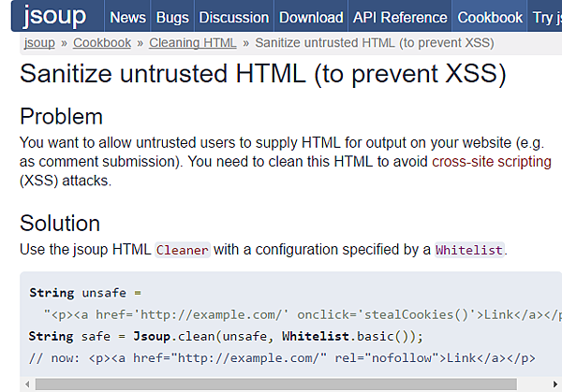The height and width of the screenshot is (392, 562).
Task: Open the Cleaner class link
Action: pos(183,250)
